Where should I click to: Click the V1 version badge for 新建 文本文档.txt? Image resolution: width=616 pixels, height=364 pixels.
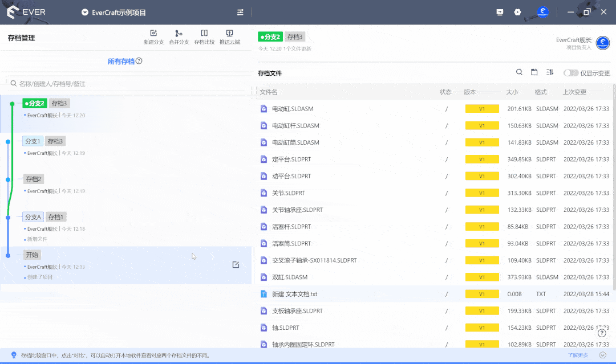coord(482,294)
